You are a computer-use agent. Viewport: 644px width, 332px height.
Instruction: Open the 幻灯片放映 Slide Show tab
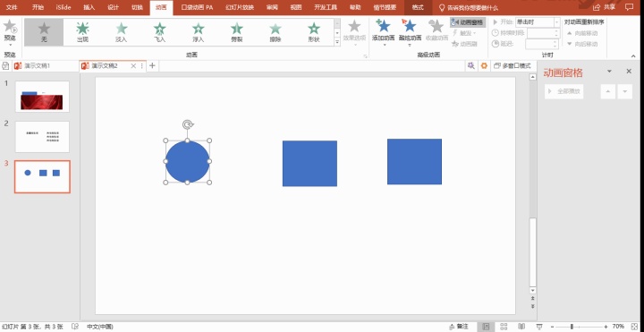click(x=240, y=7)
